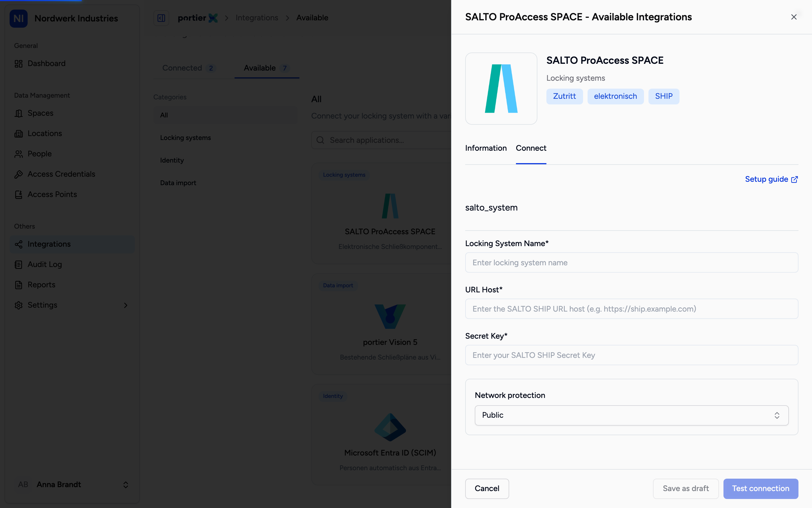Click the 'Microsoft Entra ID (SCIM)' card title
The image size is (812, 508).
(x=390, y=453)
